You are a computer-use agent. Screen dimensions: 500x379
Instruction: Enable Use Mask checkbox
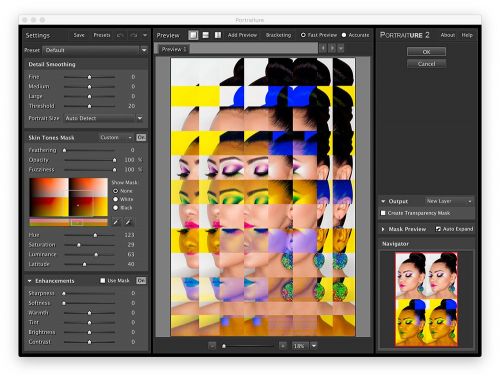click(103, 281)
